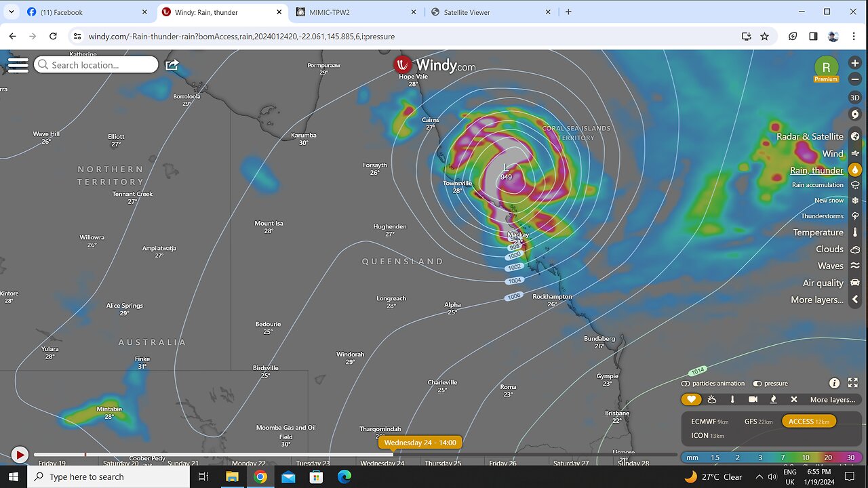Select the Rain accumulation cloud icon
The width and height of the screenshot is (868, 488).
point(855,185)
